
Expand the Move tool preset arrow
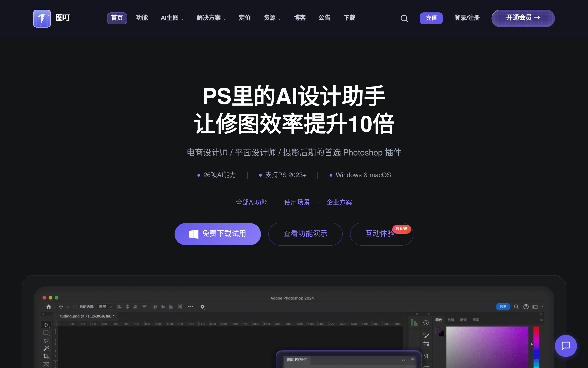(68, 307)
